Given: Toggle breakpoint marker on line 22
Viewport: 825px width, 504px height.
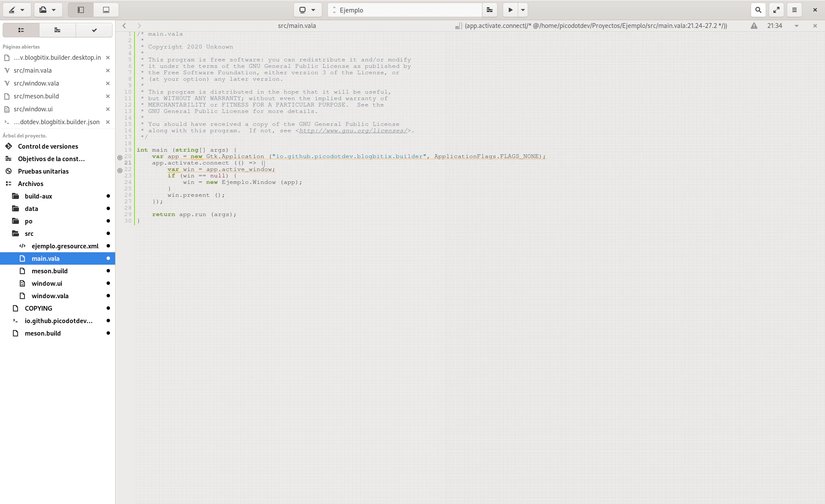Looking at the screenshot, I should pyautogui.click(x=120, y=170).
